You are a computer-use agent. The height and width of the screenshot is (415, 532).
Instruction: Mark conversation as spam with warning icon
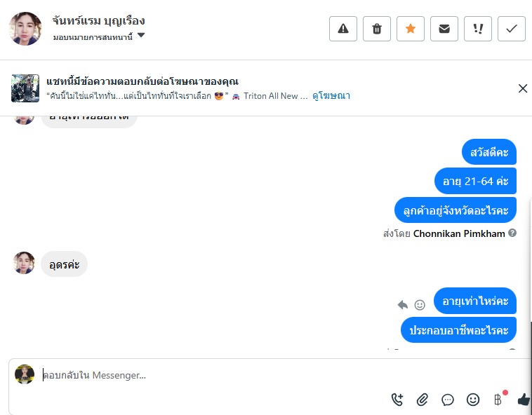[x=343, y=29]
